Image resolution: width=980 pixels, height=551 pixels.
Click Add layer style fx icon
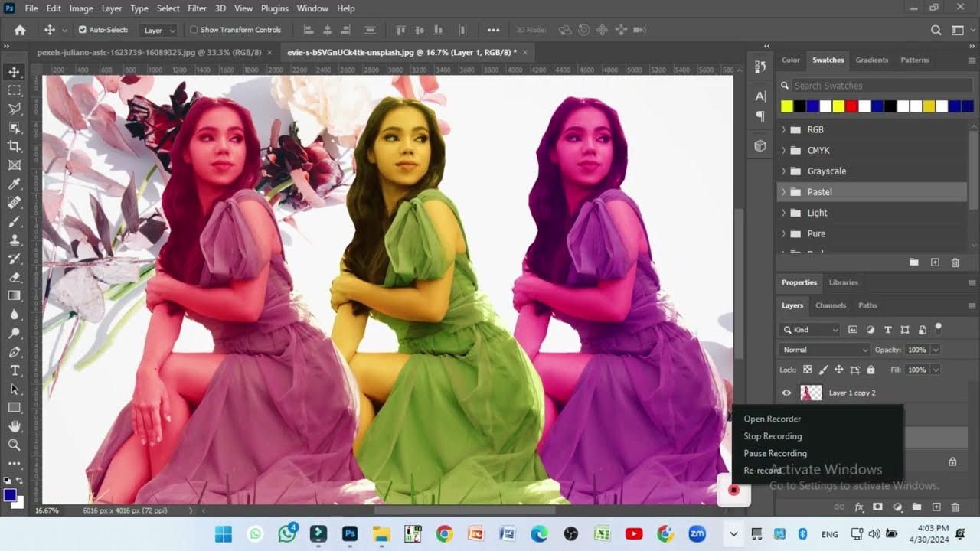tap(859, 507)
